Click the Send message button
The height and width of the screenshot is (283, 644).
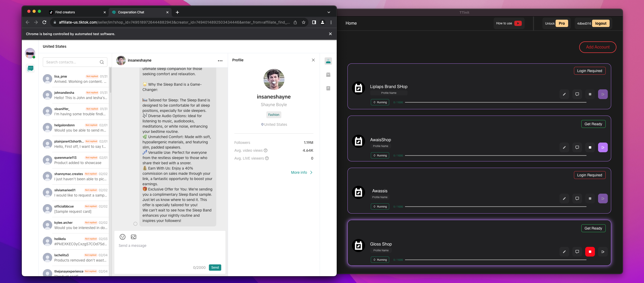pyautogui.click(x=215, y=268)
